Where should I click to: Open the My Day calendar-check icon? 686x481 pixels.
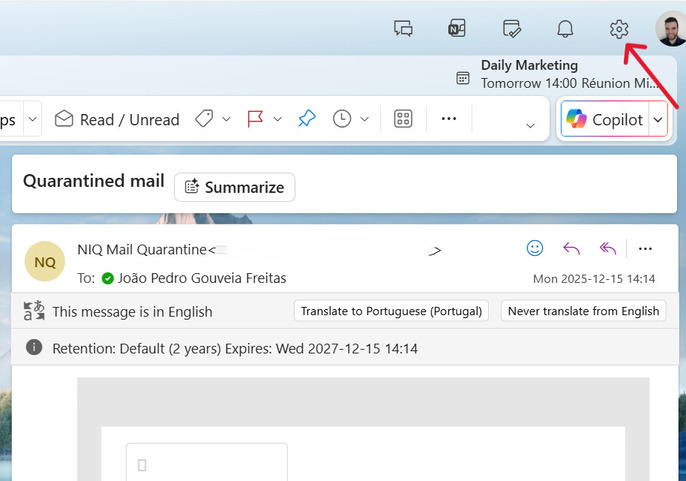(511, 29)
